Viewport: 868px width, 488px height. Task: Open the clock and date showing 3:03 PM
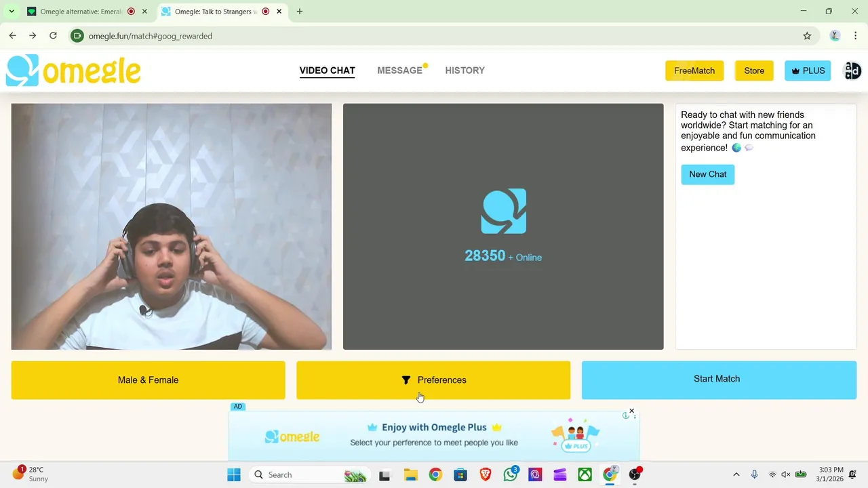coord(831,474)
